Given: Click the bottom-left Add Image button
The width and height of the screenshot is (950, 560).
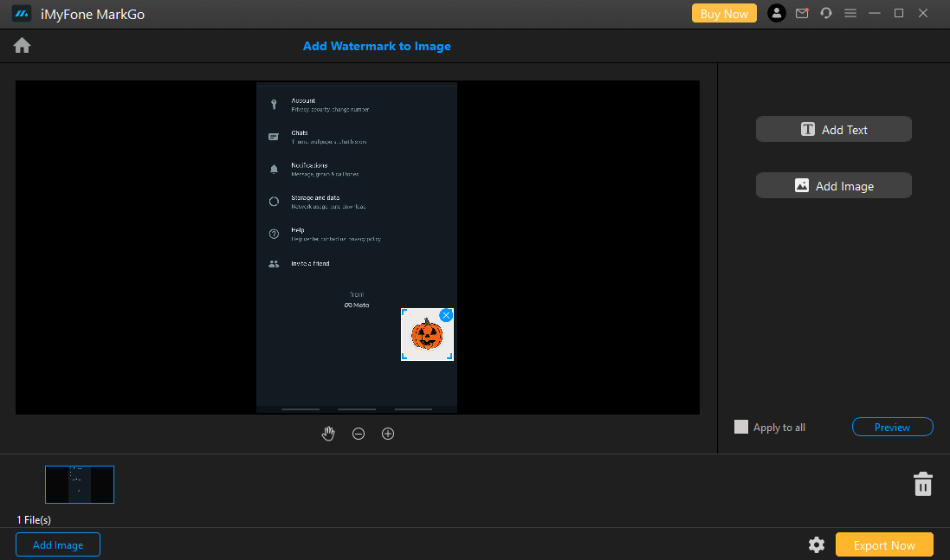Looking at the screenshot, I should click(58, 545).
